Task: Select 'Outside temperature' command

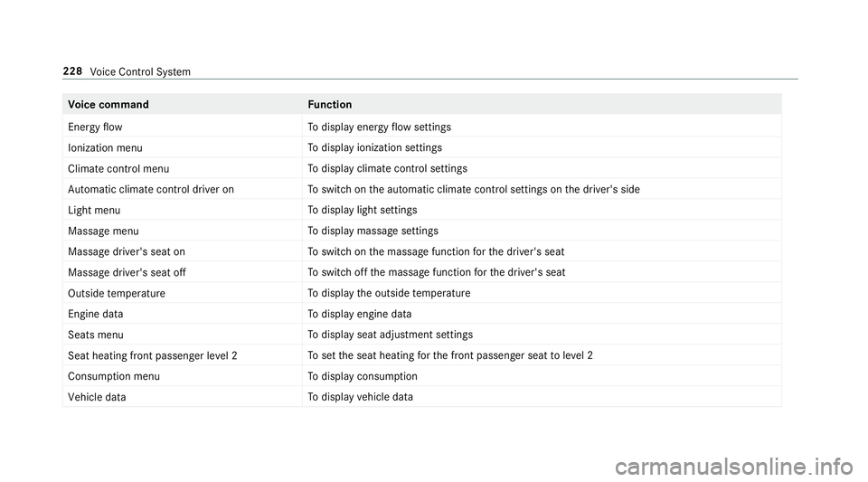Action: click(117, 293)
